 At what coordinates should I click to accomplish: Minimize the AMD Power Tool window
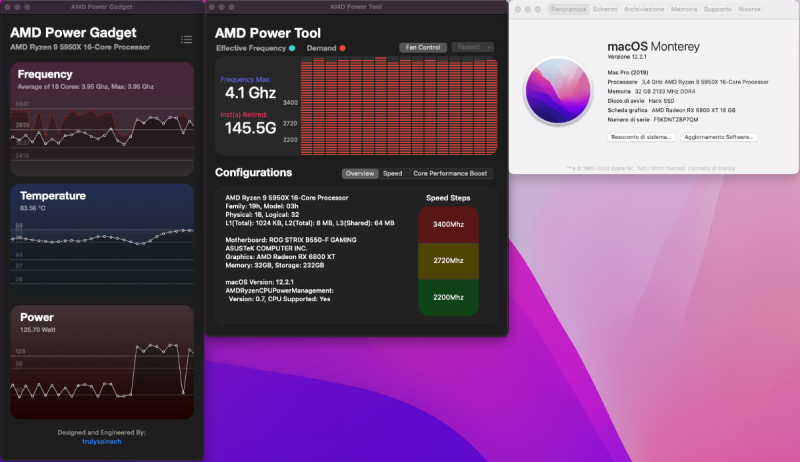(221, 7)
